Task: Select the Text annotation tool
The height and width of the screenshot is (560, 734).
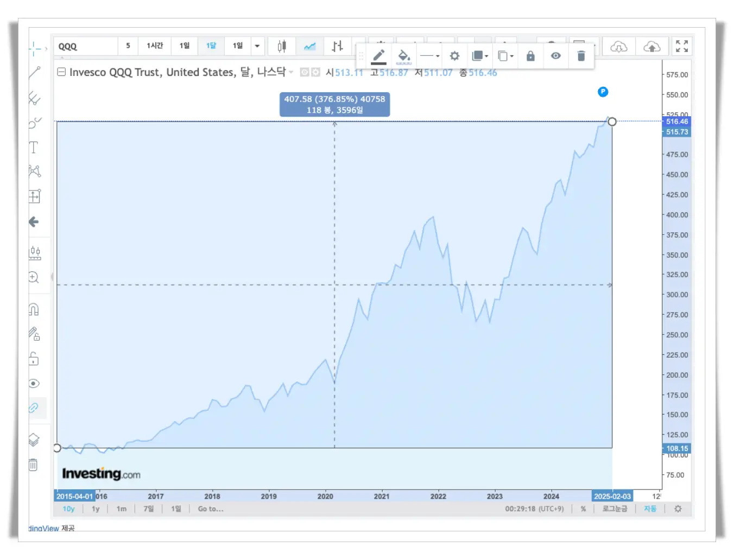Action: coord(34,147)
